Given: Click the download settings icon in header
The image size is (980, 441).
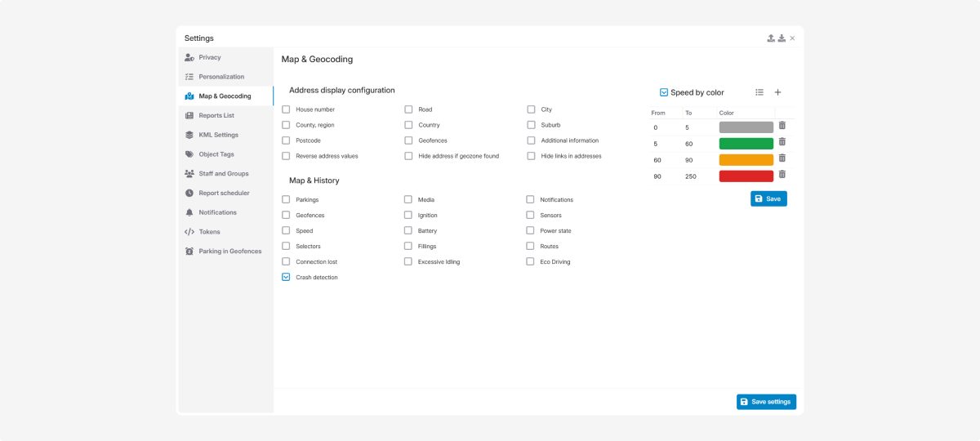Looking at the screenshot, I should [x=782, y=38].
